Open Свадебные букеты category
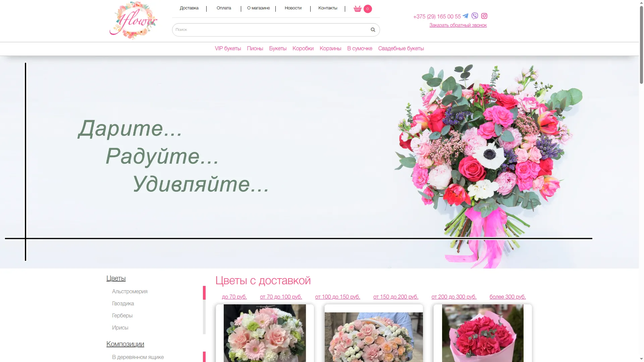 pyautogui.click(x=401, y=49)
